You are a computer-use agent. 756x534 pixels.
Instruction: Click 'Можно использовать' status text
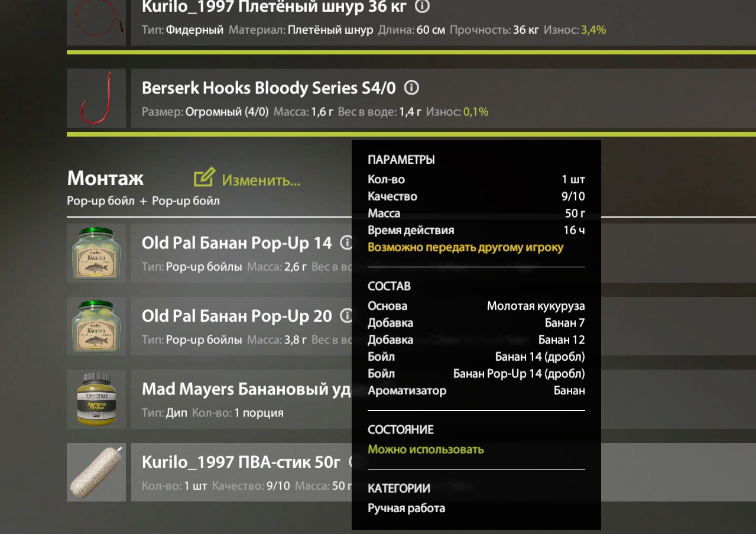426,449
